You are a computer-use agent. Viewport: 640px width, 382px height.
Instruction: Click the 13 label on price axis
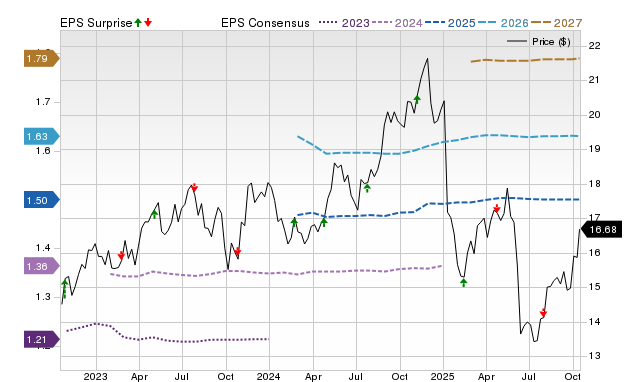click(x=594, y=356)
